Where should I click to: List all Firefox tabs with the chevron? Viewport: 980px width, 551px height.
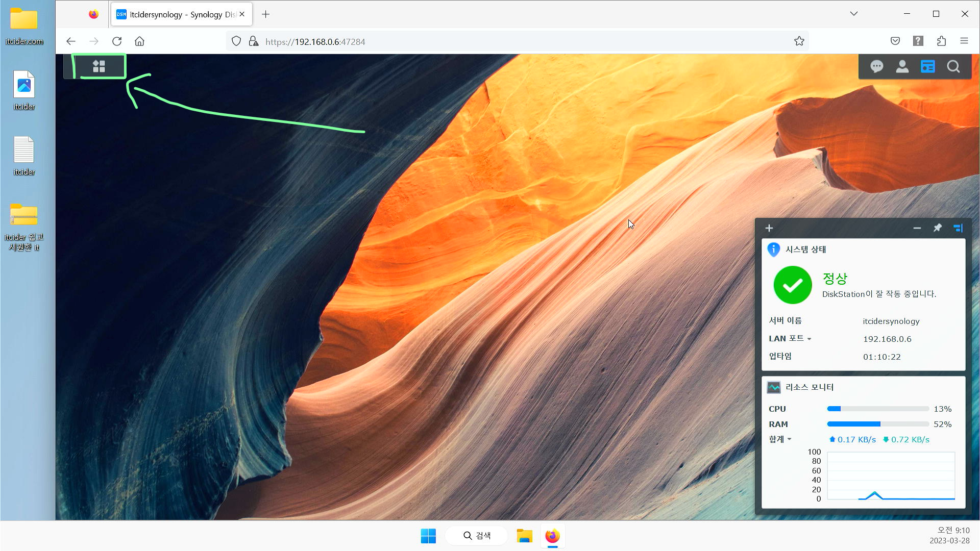pos(853,14)
